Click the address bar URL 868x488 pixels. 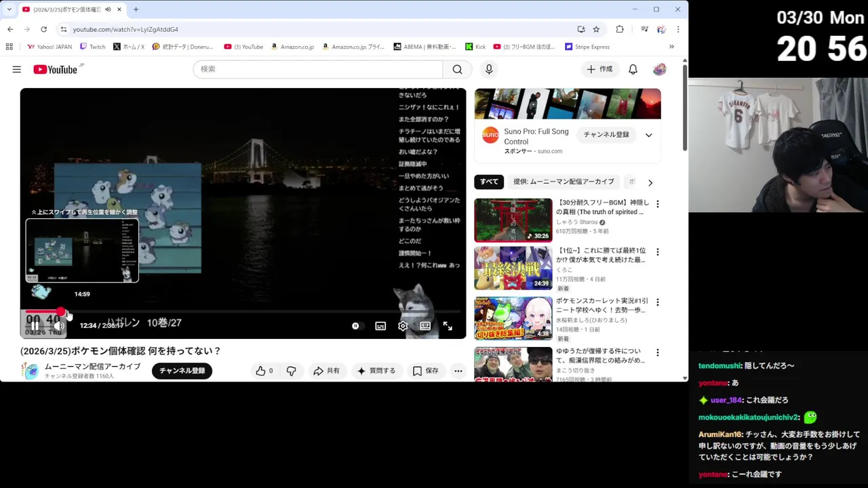[x=125, y=30]
